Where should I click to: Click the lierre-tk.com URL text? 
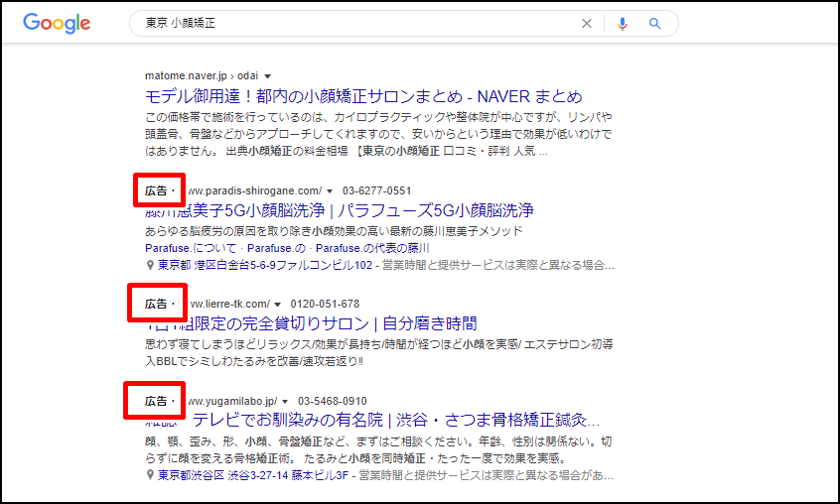coord(230,304)
